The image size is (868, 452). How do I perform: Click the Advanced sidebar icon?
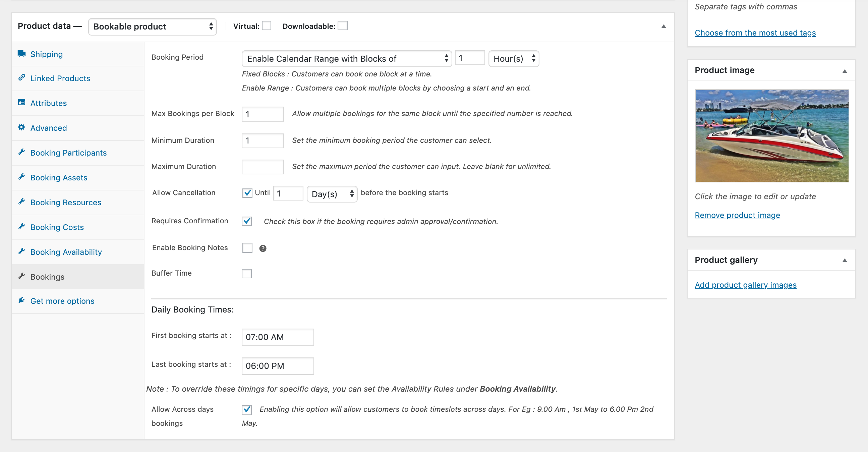tap(22, 127)
